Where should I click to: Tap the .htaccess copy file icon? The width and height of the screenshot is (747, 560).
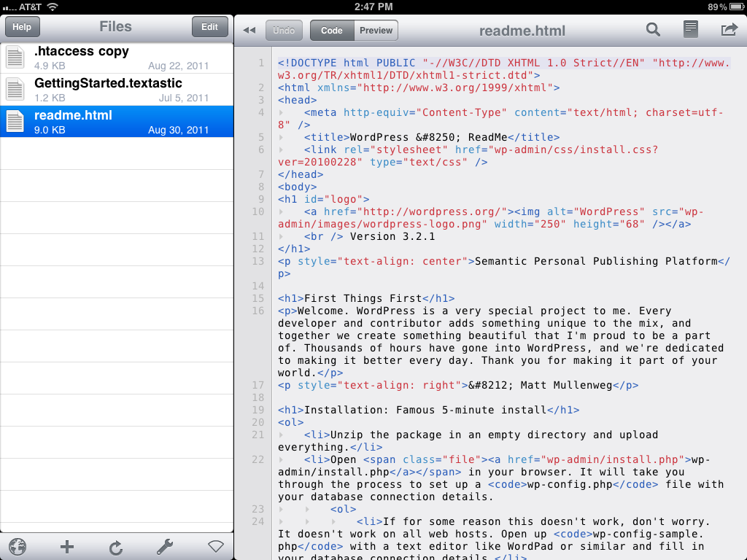pyautogui.click(x=15, y=57)
